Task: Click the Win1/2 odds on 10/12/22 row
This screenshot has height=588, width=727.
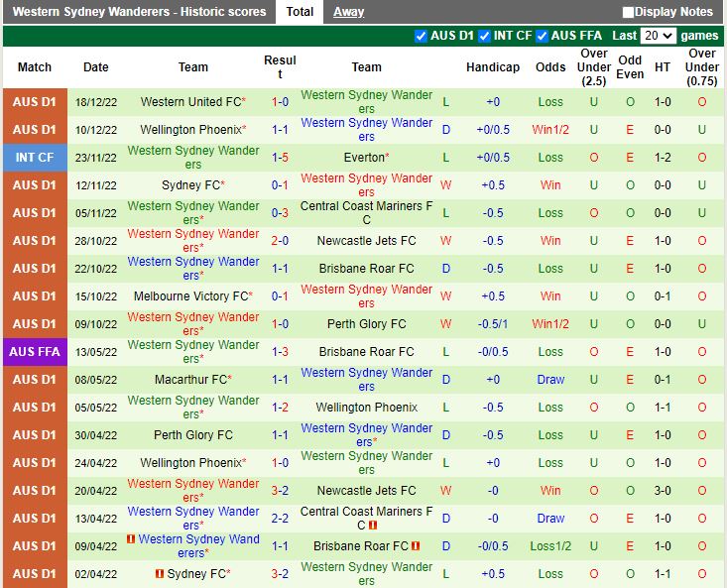Action: tap(550, 130)
